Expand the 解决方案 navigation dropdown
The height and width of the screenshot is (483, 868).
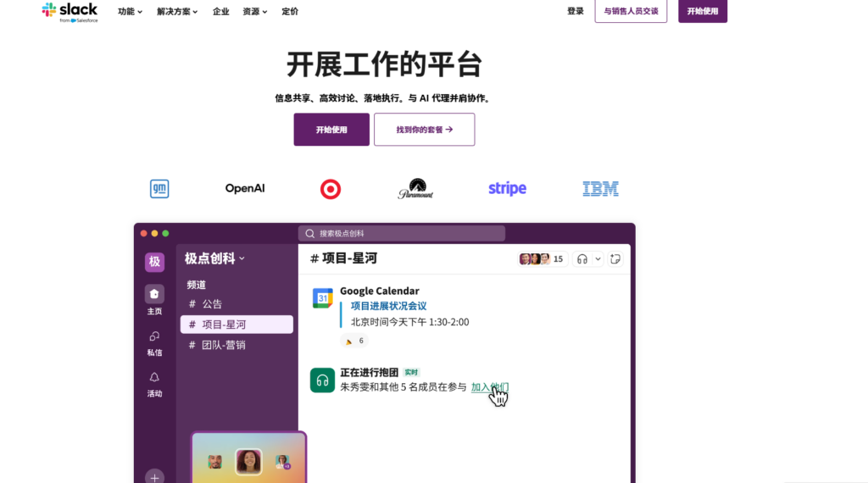[177, 12]
